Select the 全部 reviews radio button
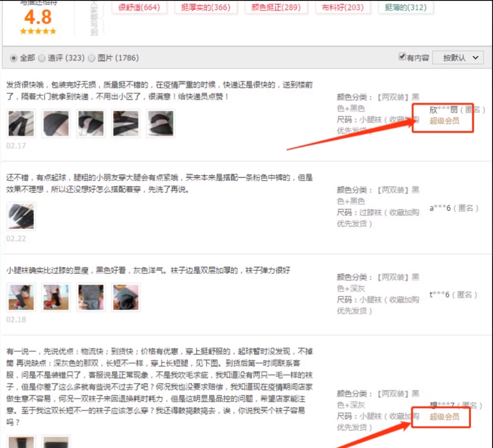The image size is (493, 448). [13, 58]
